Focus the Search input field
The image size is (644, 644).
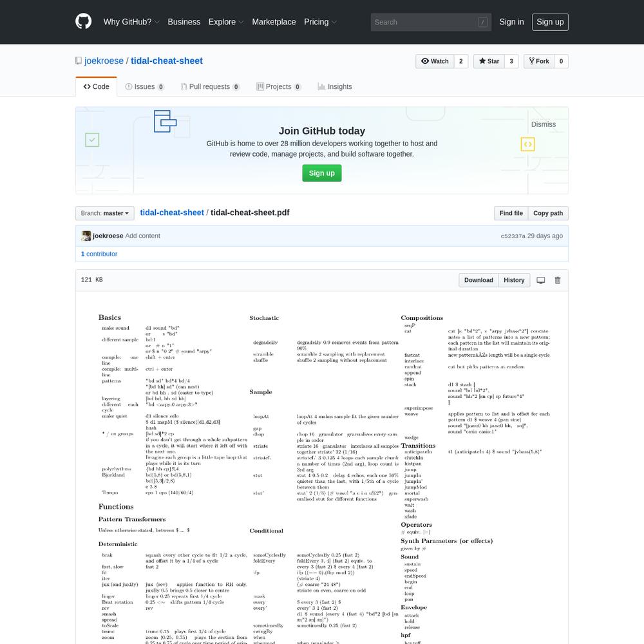click(431, 22)
